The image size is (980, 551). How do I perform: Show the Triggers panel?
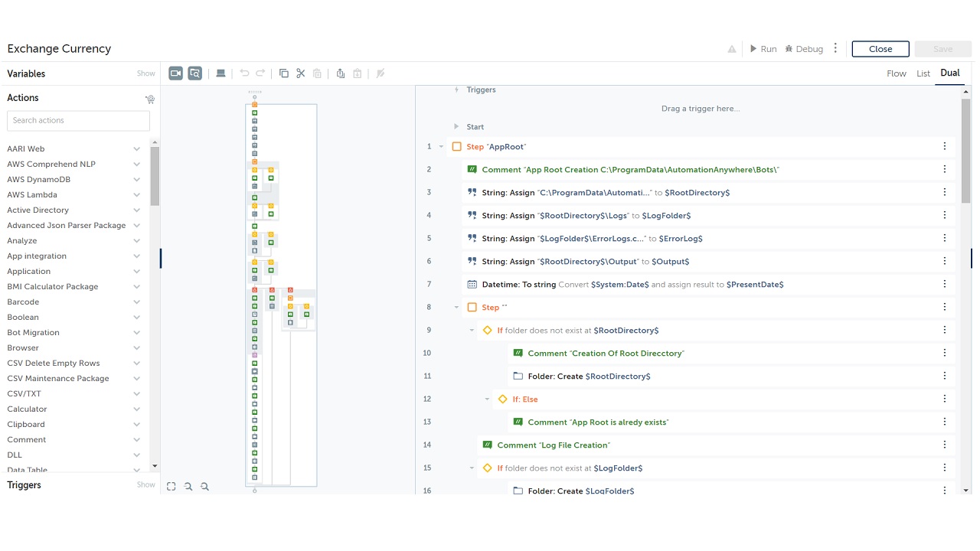pyautogui.click(x=145, y=484)
